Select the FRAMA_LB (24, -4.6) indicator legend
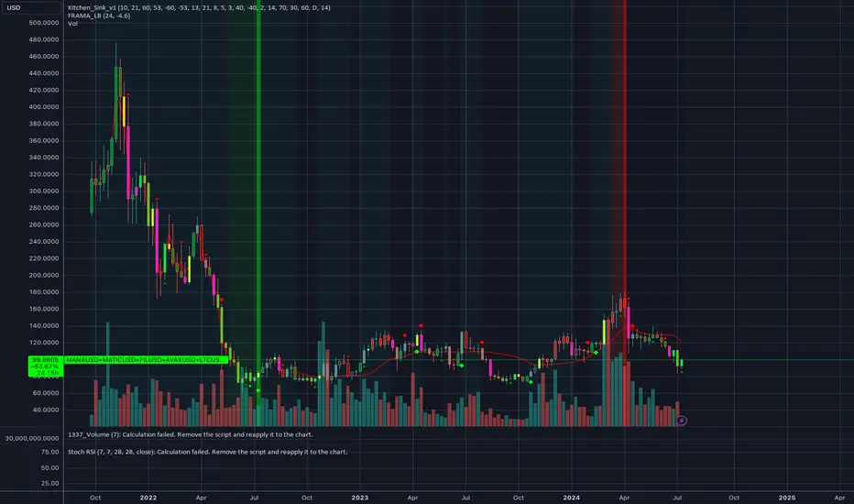 [99, 16]
